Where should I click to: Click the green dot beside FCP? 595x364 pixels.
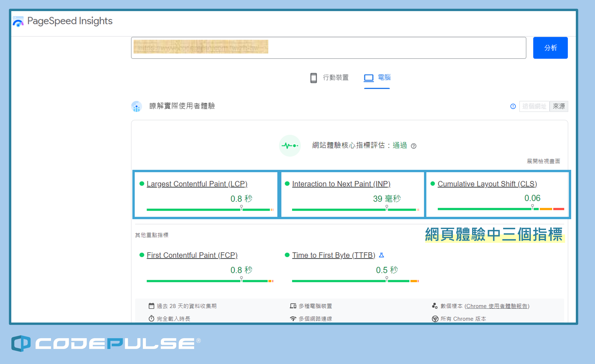tap(142, 255)
